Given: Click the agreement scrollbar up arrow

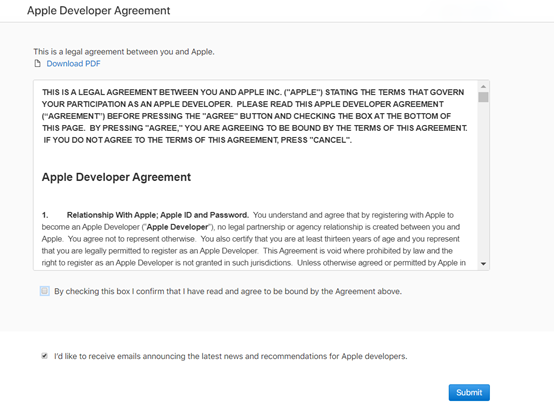Looking at the screenshot, I should click(x=483, y=87).
